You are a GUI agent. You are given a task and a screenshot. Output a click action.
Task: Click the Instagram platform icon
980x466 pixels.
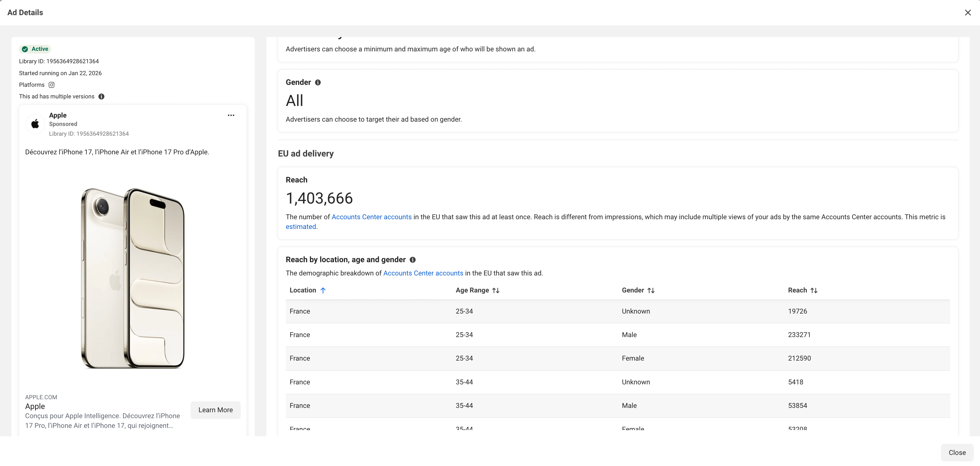click(x=51, y=85)
